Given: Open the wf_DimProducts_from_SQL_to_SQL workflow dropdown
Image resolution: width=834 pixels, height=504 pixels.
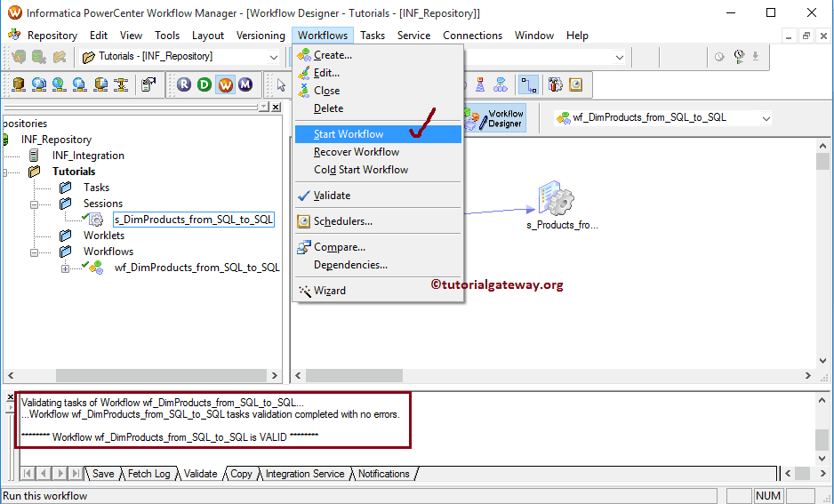Looking at the screenshot, I should (x=766, y=118).
